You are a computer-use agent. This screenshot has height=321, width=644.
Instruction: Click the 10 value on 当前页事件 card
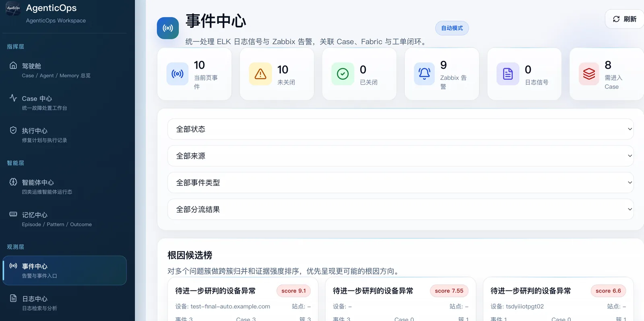tap(199, 65)
